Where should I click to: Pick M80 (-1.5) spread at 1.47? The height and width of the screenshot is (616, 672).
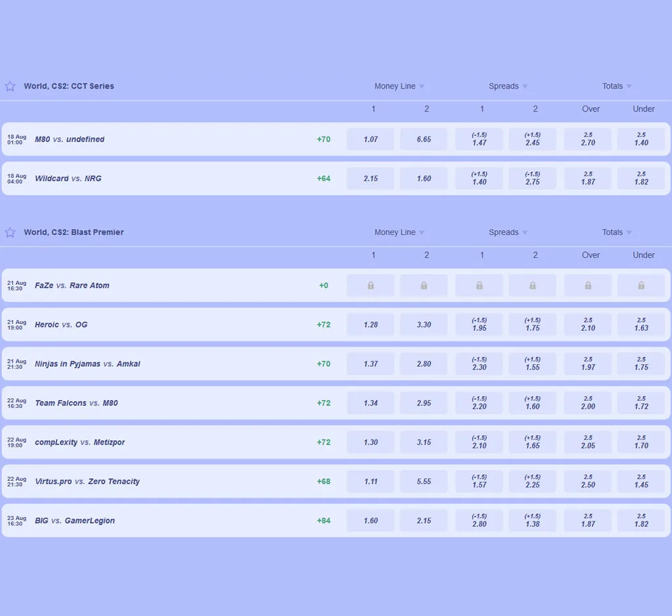coord(479,139)
